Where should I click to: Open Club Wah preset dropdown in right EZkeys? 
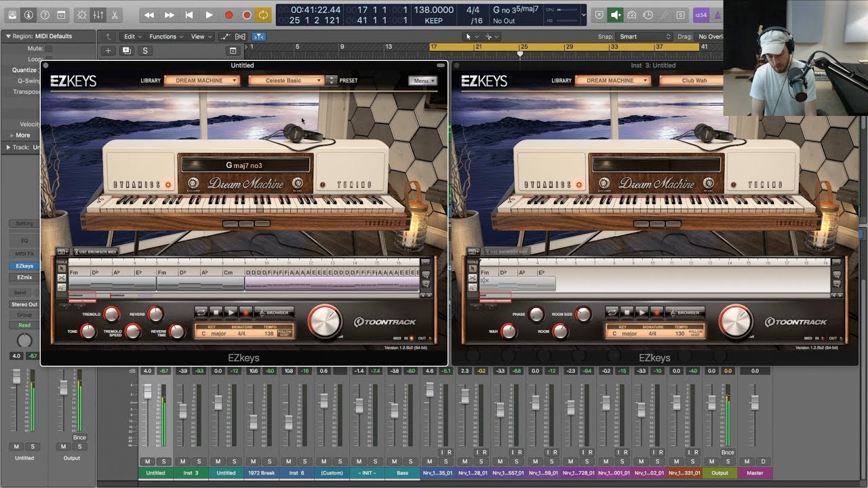(693, 80)
